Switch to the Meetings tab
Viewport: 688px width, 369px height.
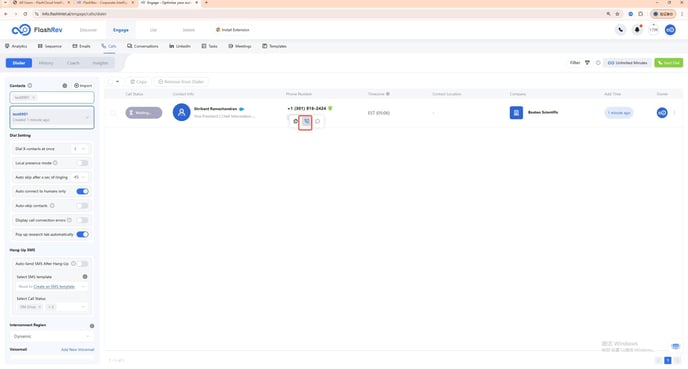pos(240,46)
